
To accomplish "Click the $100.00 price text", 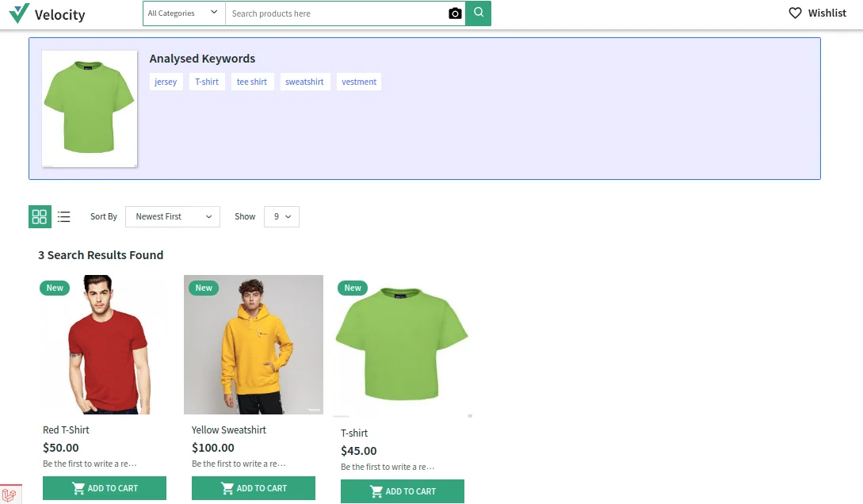I will tap(213, 447).
